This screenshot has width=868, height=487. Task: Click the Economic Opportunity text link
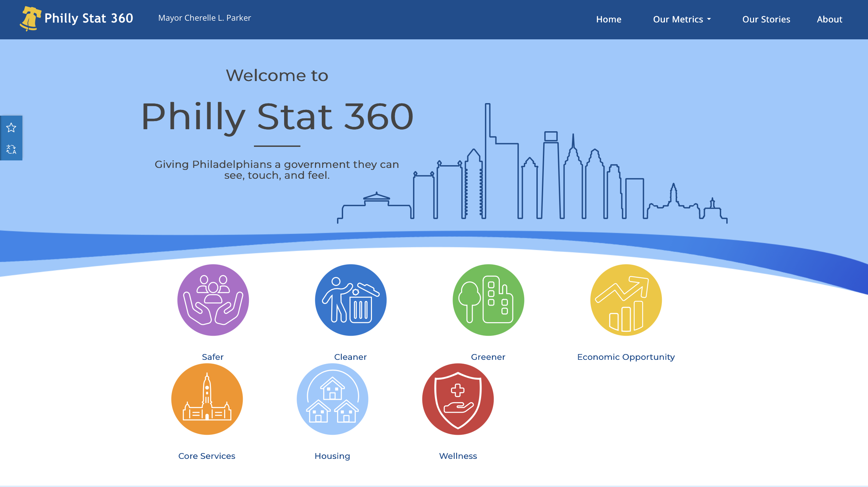point(626,357)
